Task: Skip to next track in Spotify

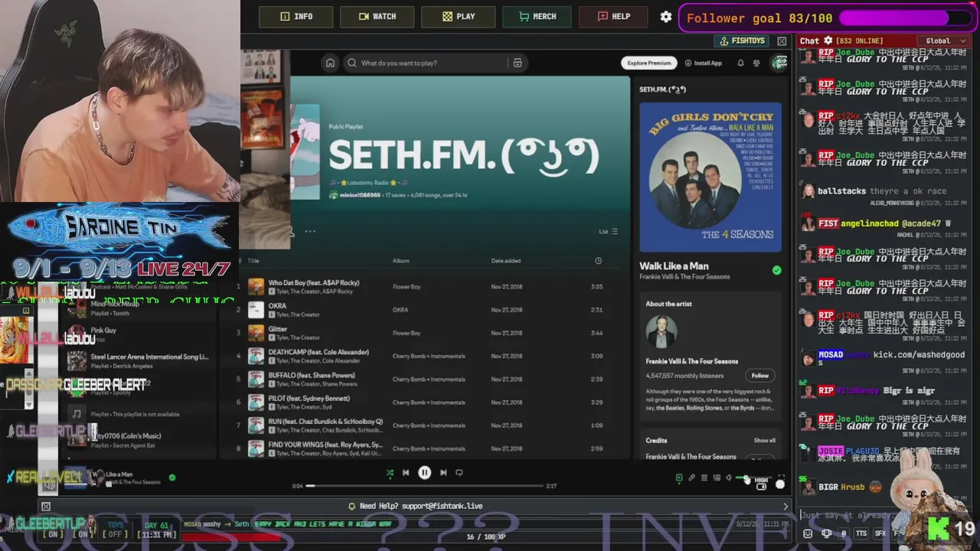Action: coord(443,473)
